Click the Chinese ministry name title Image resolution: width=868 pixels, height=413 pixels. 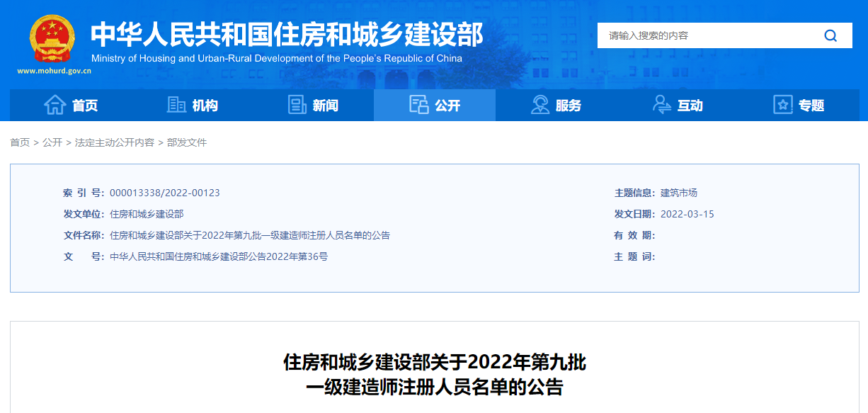point(287,34)
